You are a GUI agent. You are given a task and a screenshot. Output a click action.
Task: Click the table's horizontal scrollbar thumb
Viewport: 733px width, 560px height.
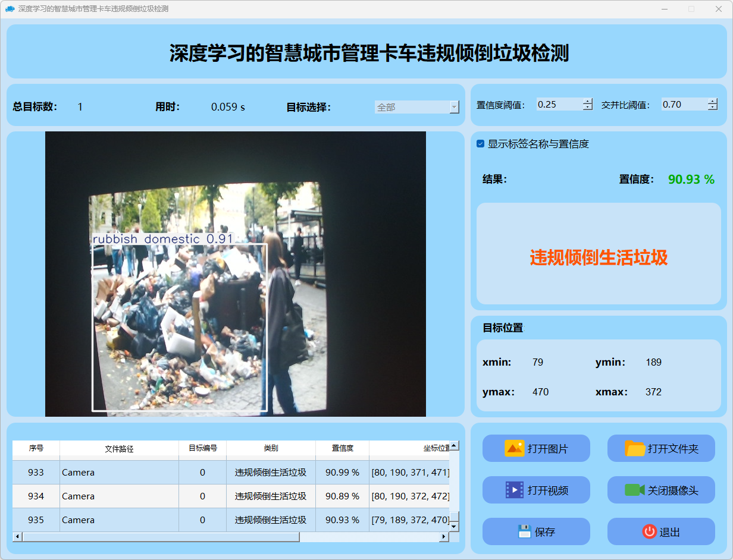pyautogui.click(x=161, y=537)
